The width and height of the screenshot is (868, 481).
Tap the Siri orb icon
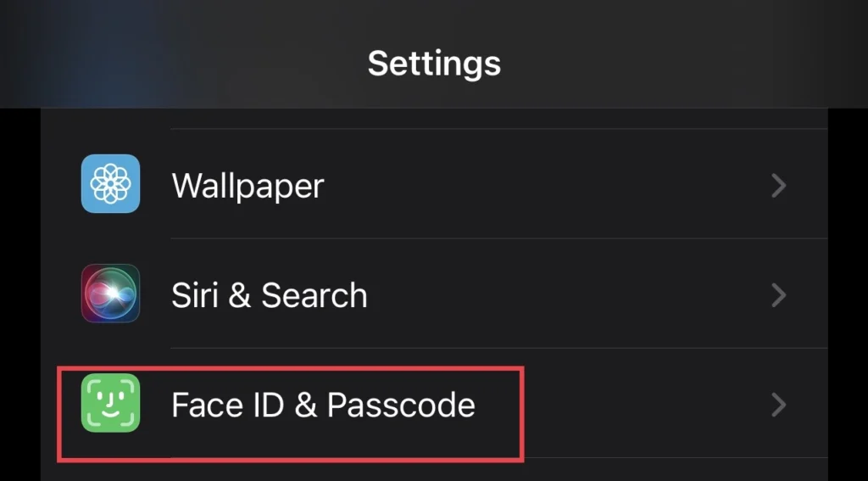click(x=111, y=294)
